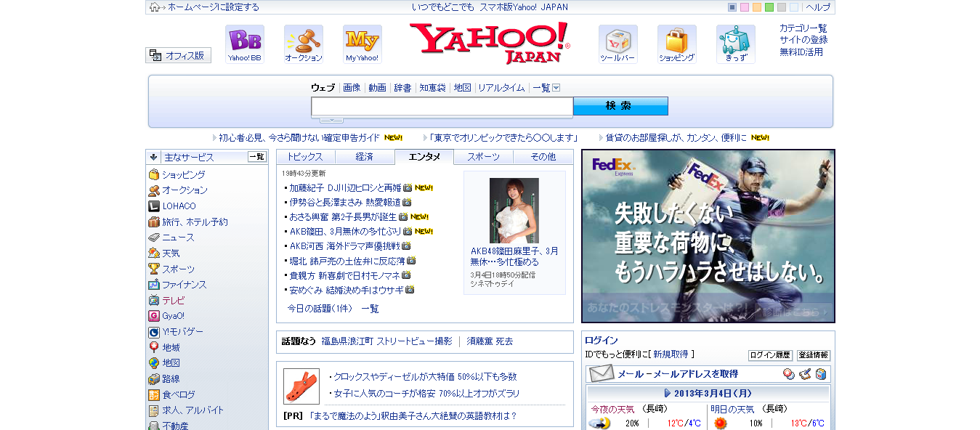Image resolution: width=980 pixels, height=430 pixels.
Task: Click the LOHACO sidebar icon
Action: [154, 206]
